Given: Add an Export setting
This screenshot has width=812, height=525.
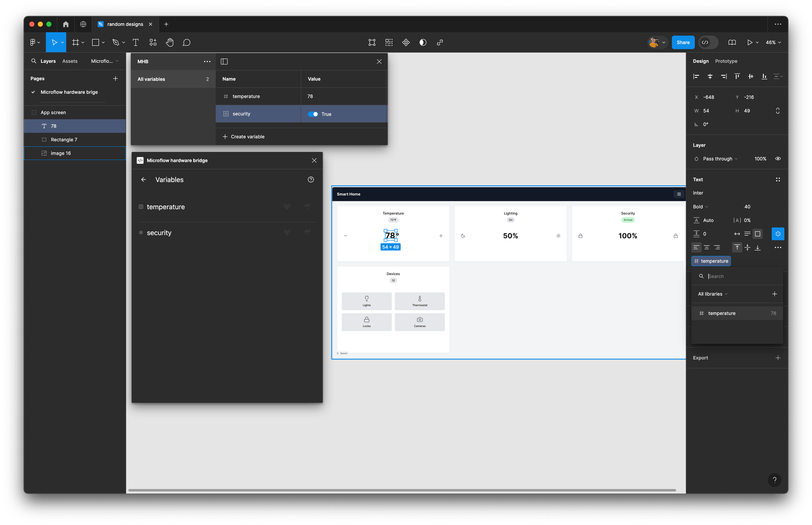Looking at the screenshot, I should 778,358.
